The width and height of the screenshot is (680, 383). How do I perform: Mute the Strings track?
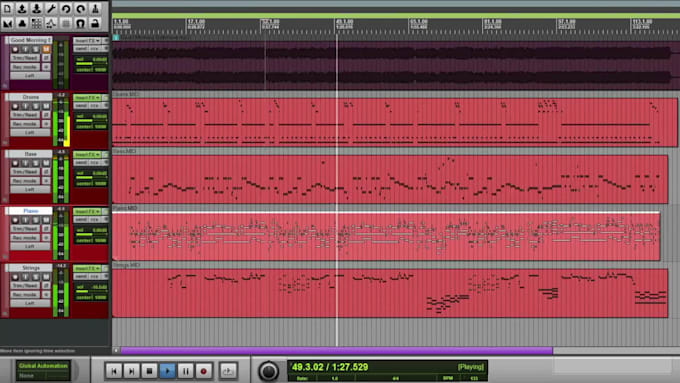tap(46, 277)
